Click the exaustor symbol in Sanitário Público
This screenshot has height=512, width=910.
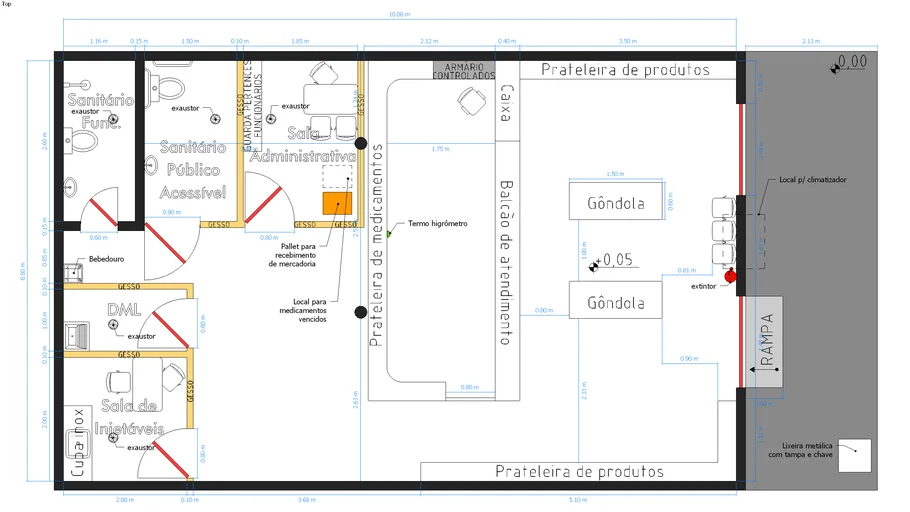[215, 119]
